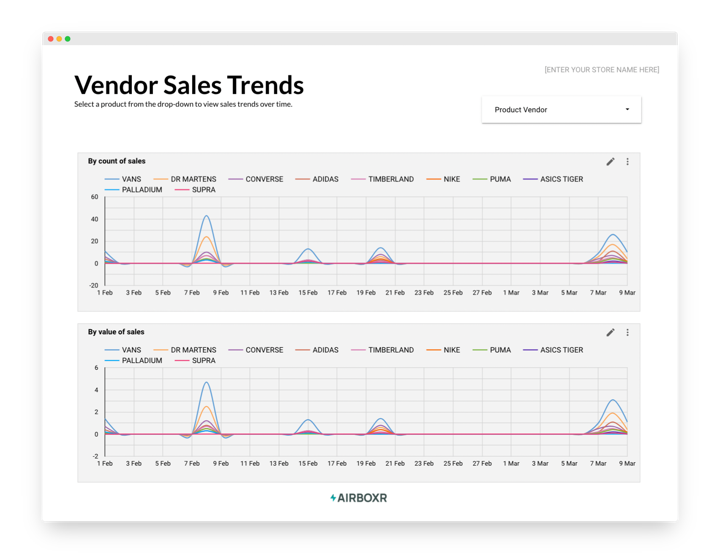Toggle CONVERSE in count of sales legend
The height and width of the screenshot is (553, 720).
click(x=256, y=179)
